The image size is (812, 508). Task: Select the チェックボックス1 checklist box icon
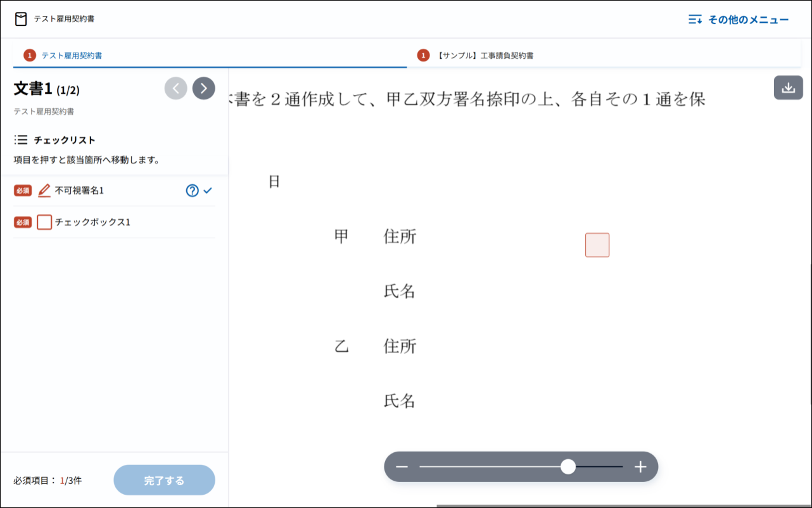coord(44,222)
